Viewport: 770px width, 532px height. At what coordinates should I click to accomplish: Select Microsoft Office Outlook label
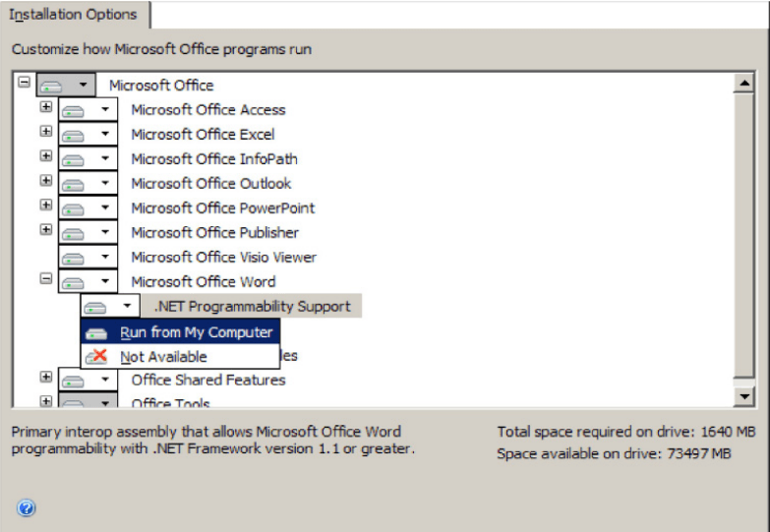211,184
